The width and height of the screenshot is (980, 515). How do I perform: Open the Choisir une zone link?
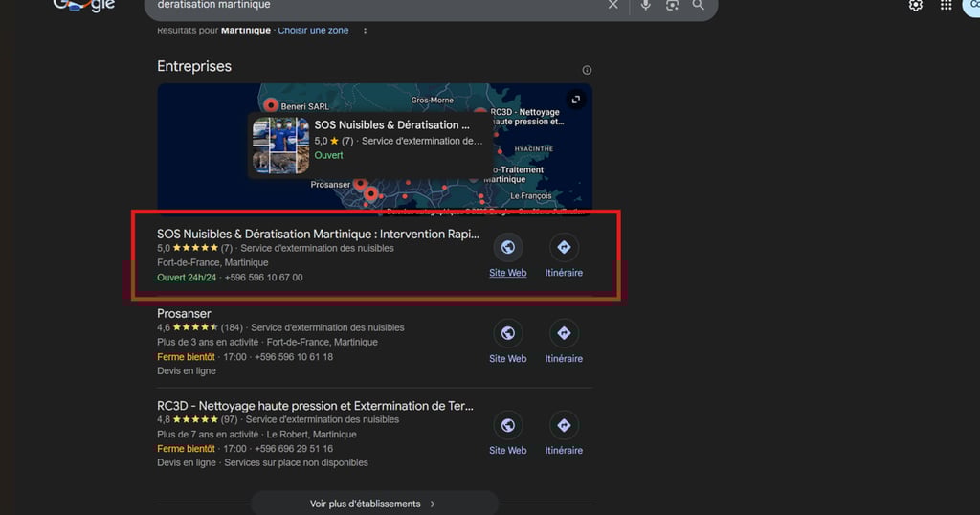[x=313, y=30]
